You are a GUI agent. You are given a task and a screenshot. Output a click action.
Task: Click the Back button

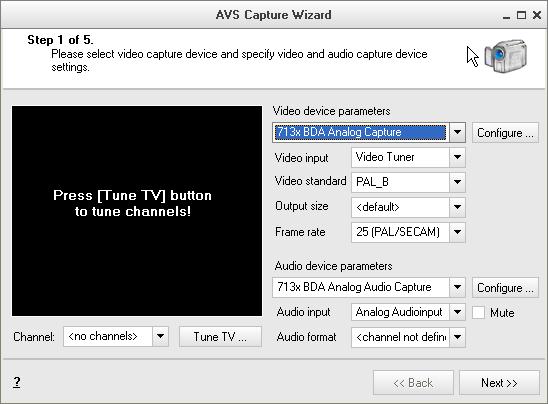tap(413, 383)
